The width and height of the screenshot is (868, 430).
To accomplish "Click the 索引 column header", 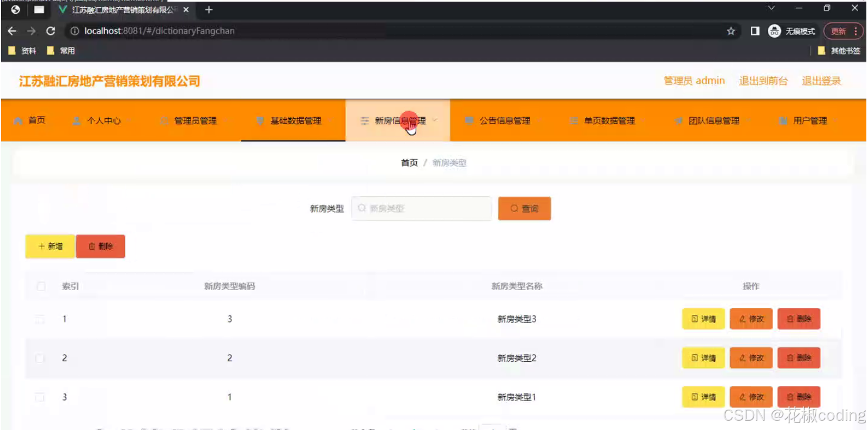I will [x=70, y=286].
